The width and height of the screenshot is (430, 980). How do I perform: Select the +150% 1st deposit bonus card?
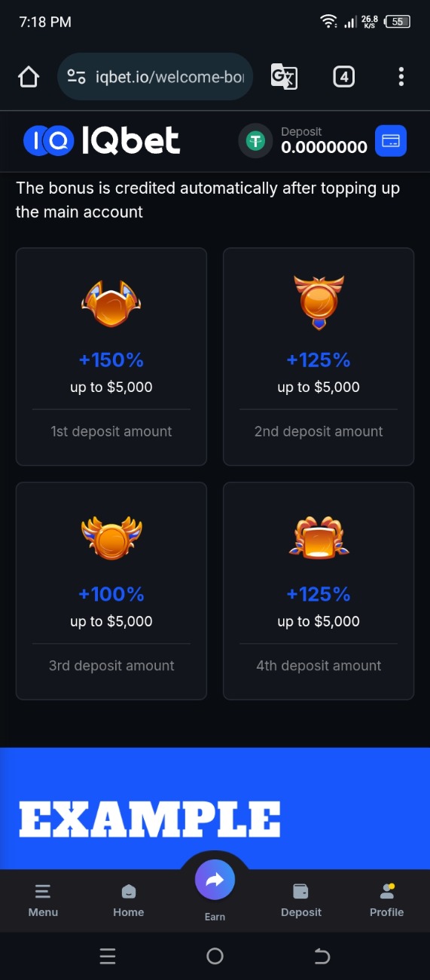pos(111,357)
